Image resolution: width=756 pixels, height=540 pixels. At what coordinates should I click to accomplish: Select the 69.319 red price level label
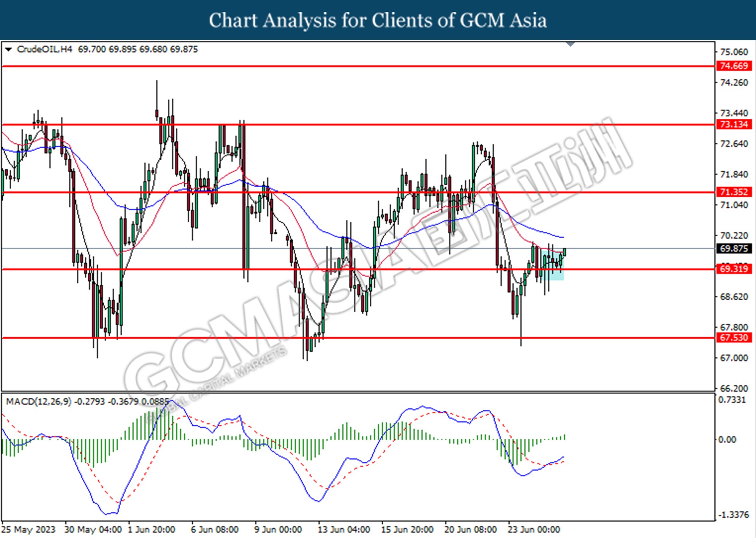[x=734, y=269]
